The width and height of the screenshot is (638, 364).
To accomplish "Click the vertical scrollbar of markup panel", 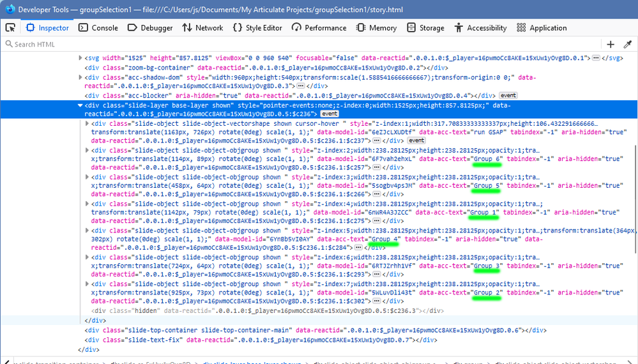I will [x=635, y=199].
